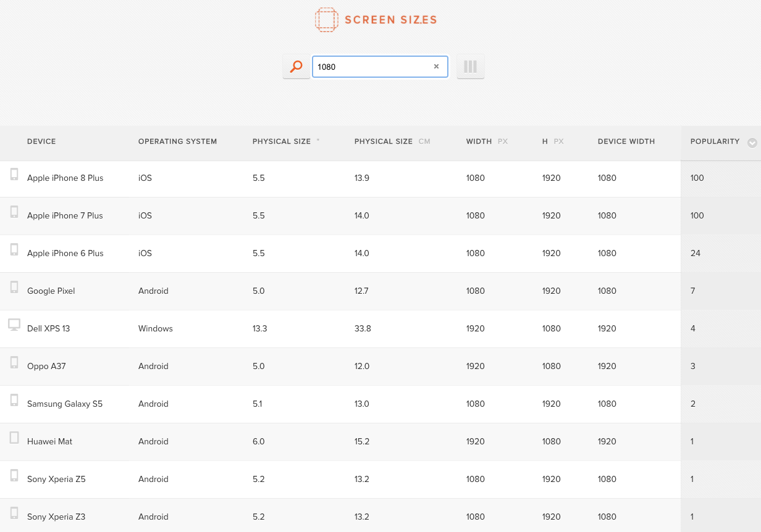Click the Screen Sizes logo
This screenshot has height=532, width=761.
click(x=376, y=20)
